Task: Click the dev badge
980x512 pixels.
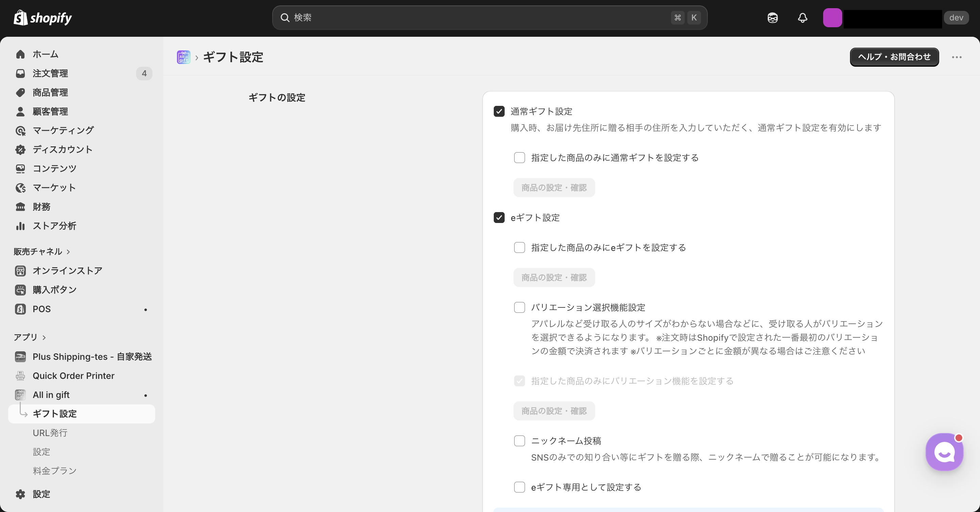Action: pyautogui.click(x=956, y=17)
